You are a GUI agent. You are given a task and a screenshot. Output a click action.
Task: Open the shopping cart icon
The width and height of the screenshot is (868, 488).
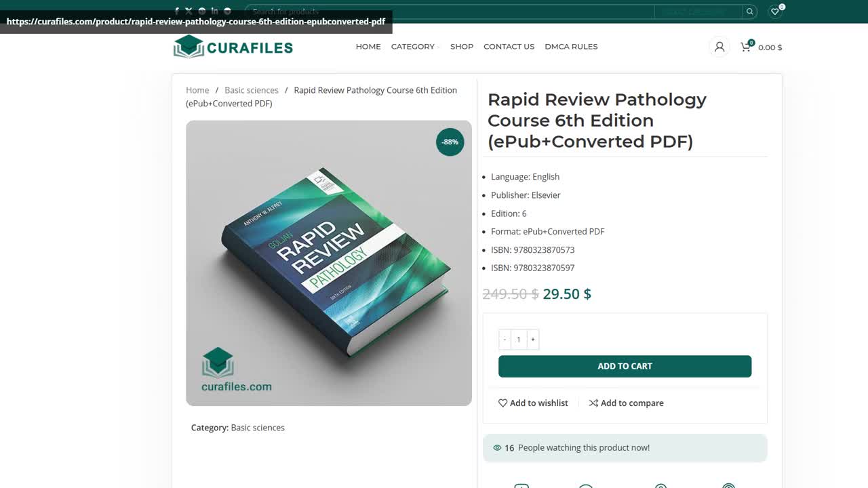(745, 47)
